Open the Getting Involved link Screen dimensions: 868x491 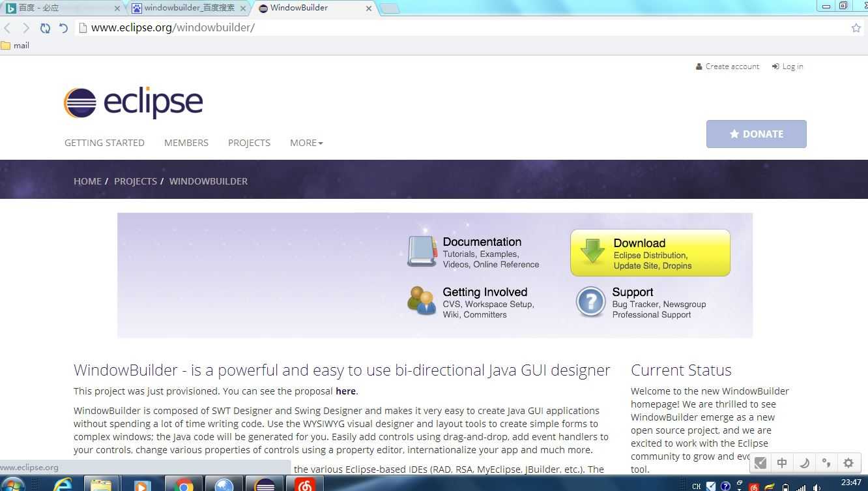pyautogui.click(x=485, y=292)
